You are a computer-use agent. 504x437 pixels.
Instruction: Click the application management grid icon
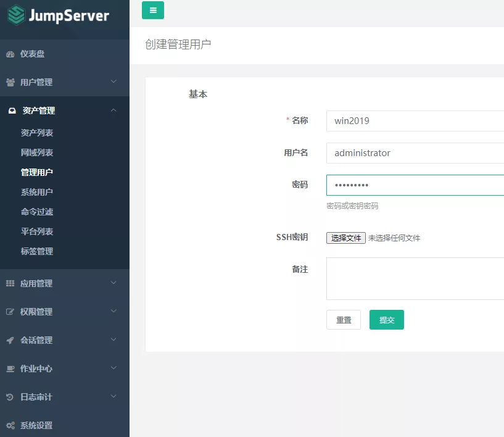[10, 283]
